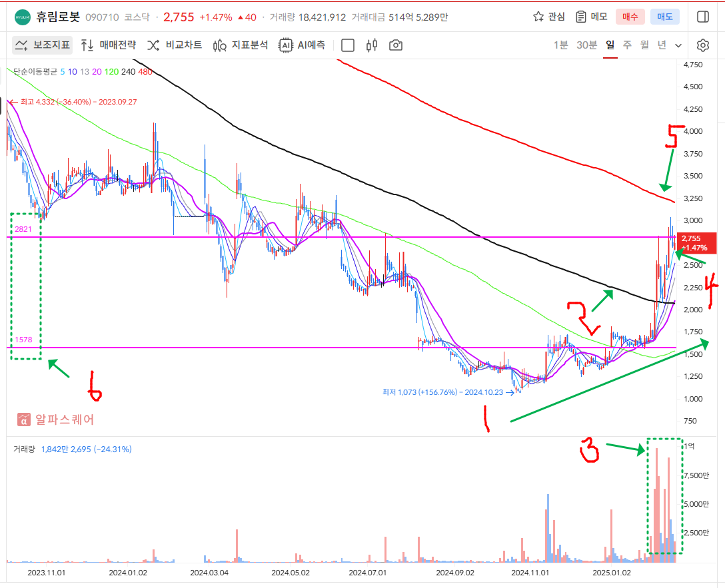725x588 pixels.
Task: Click the 10-period moving average legend number
Action: point(72,72)
